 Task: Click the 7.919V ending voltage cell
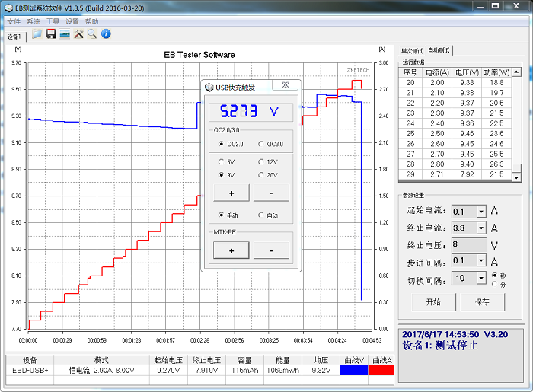point(206,370)
